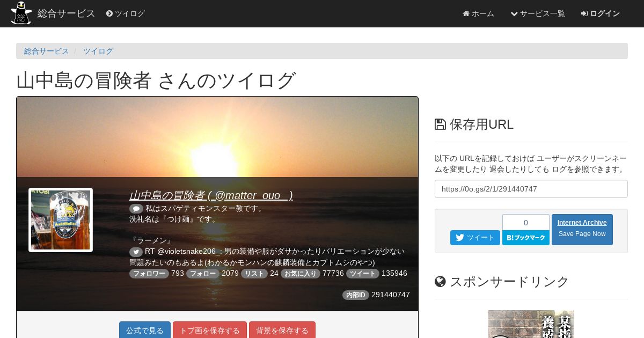Click tweet total 135946

394,274
